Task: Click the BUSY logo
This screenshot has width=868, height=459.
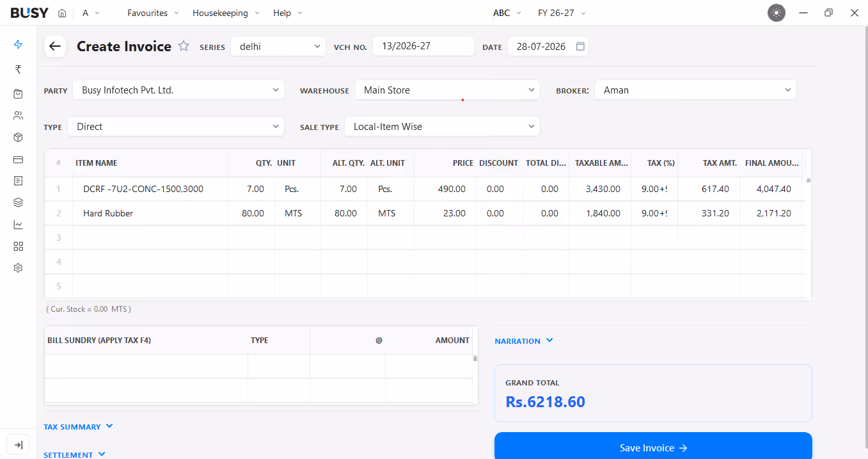Action: [x=29, y=13]
